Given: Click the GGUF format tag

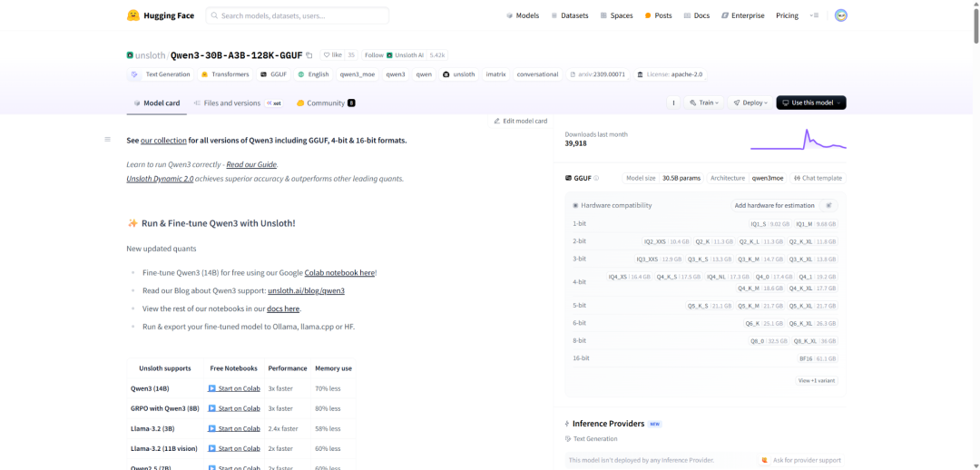Looking at the screenshot, I should click(274, 74).
